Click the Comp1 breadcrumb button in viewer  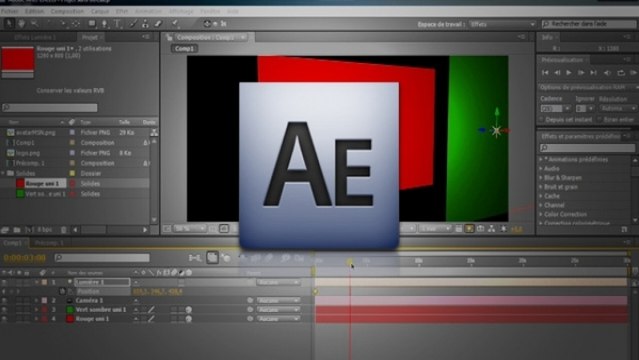click(x=185, y=49)
